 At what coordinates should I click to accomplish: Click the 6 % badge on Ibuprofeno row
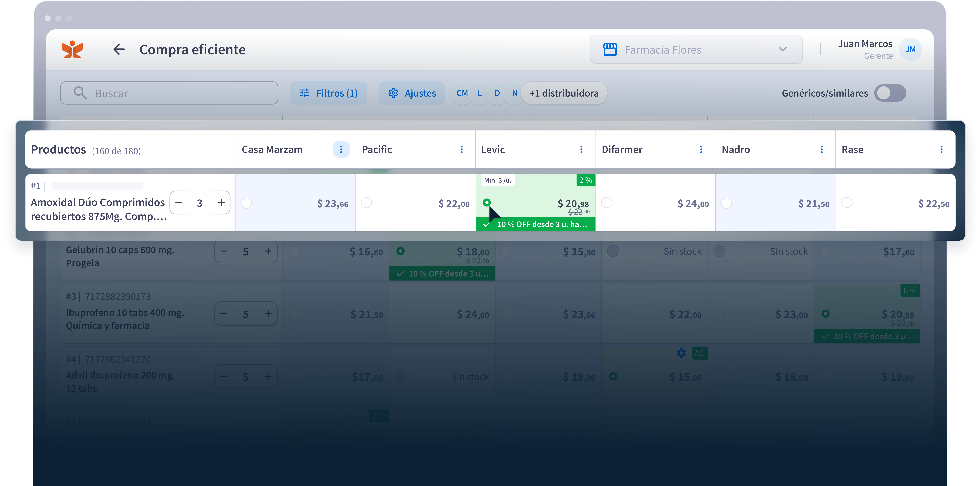[x=910, y=290]
